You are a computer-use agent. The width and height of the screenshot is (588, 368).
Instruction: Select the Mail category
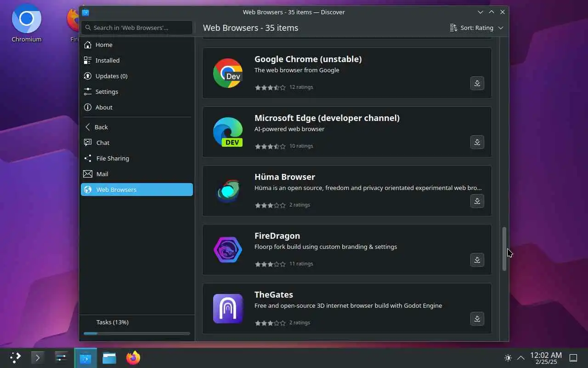click(137, 174)
